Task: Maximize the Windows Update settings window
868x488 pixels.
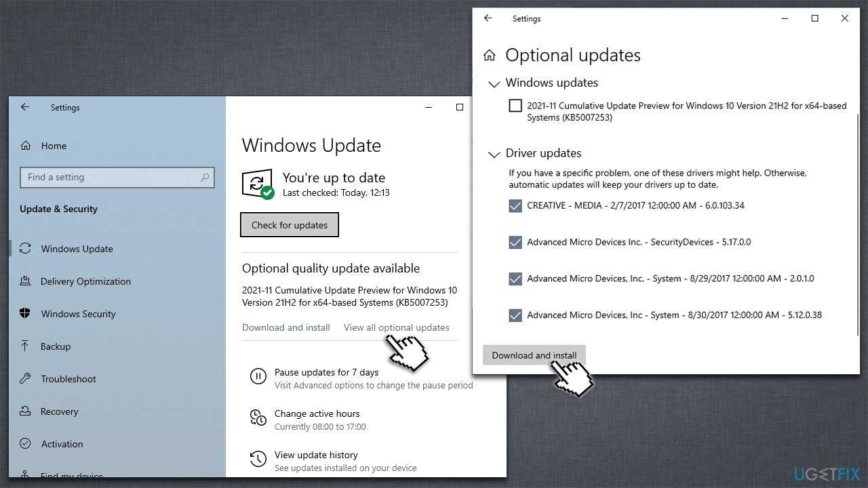Action: 460,107
